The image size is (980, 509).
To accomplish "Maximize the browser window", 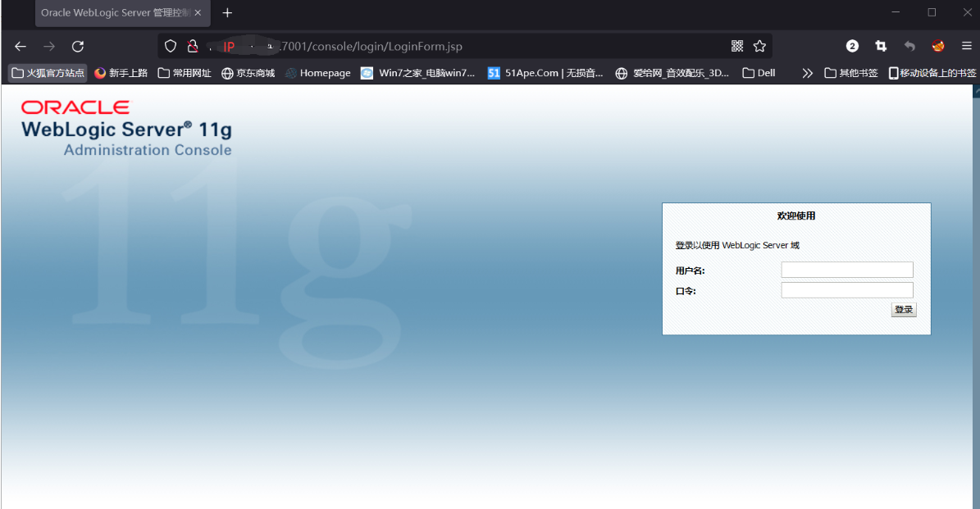I will (x=932, y=12).
